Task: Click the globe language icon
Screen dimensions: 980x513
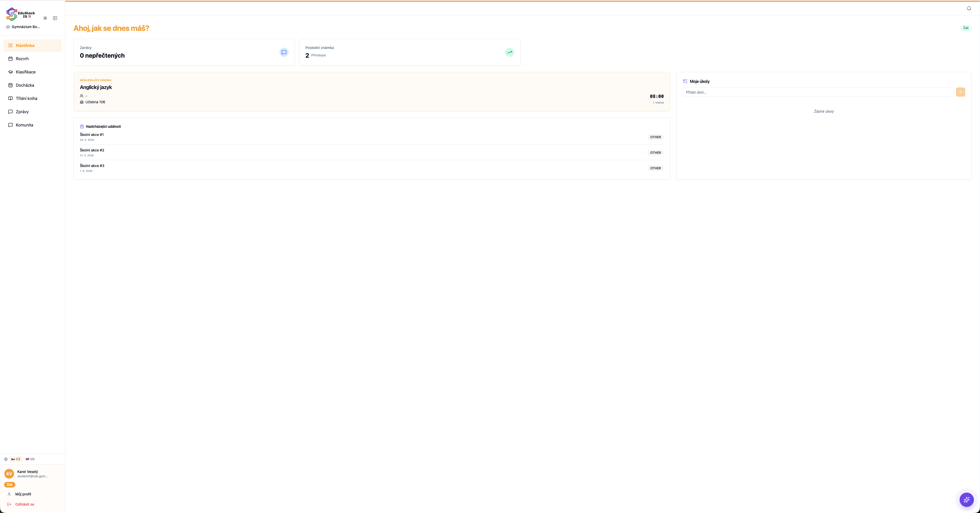Action: (x=6, y=459)
